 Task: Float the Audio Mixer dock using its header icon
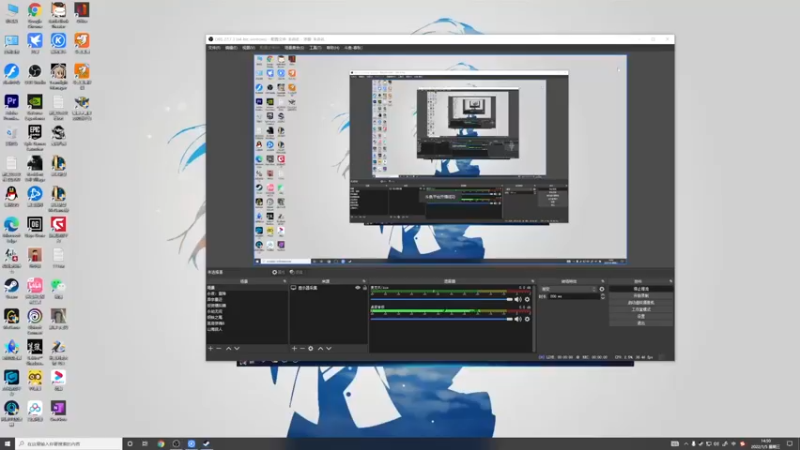pyautogui.click(x=532, y=281)
